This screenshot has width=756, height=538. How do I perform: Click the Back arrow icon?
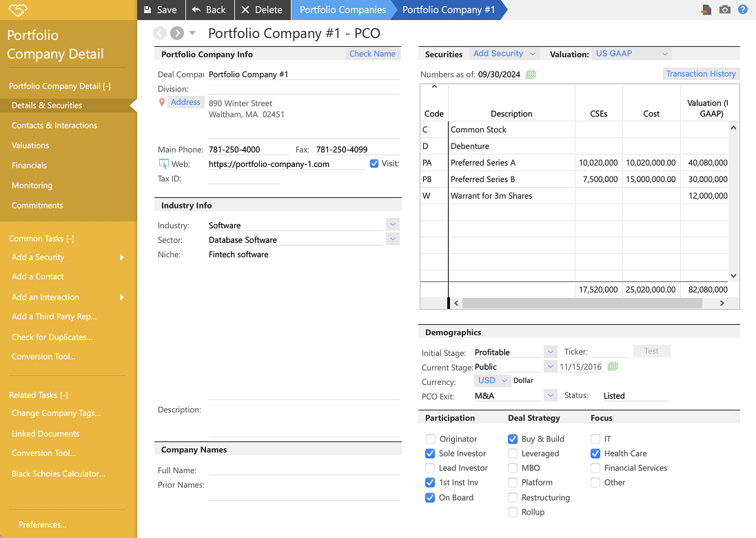[196, 10]
